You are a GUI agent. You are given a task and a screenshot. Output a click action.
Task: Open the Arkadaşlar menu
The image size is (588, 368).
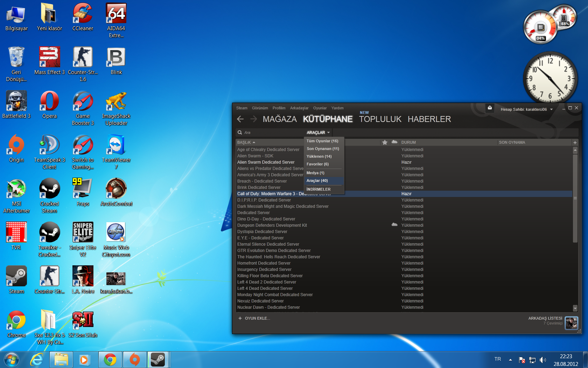(299, 108)
